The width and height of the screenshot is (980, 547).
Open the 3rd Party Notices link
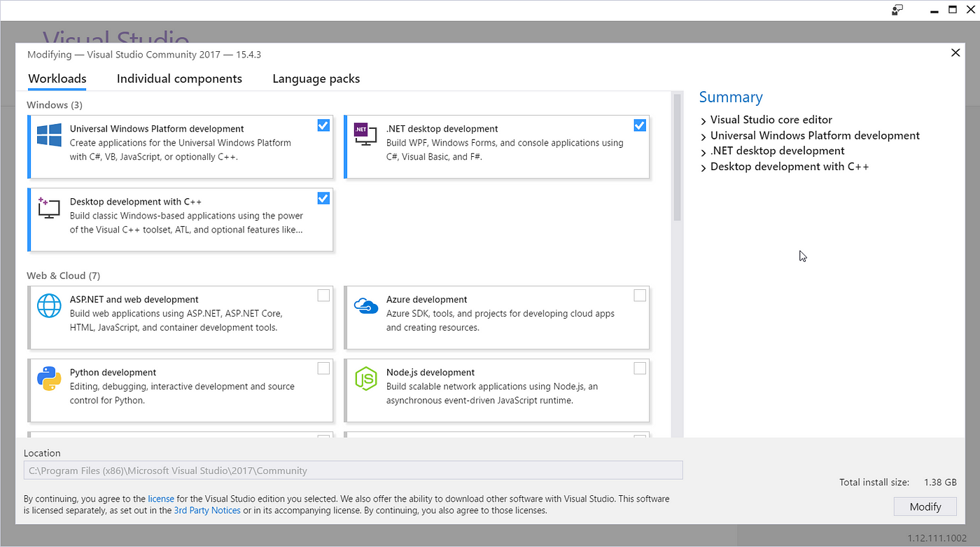(207, 511)
